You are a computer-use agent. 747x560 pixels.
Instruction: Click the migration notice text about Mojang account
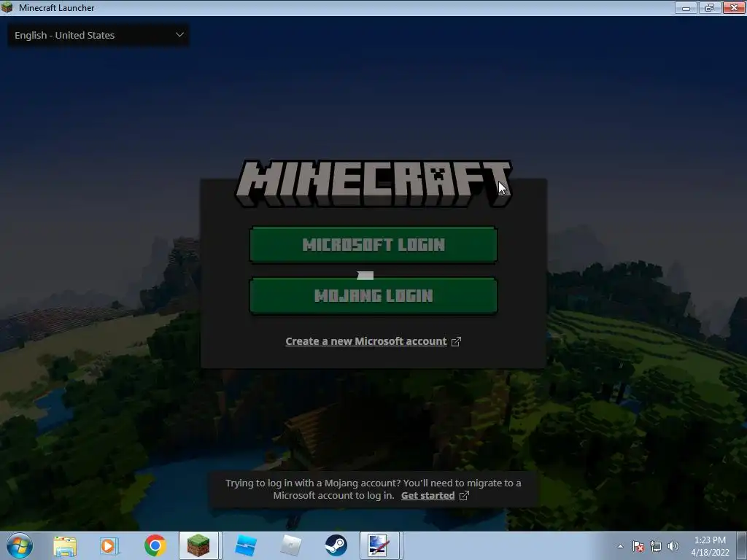(x=373, y=489)
